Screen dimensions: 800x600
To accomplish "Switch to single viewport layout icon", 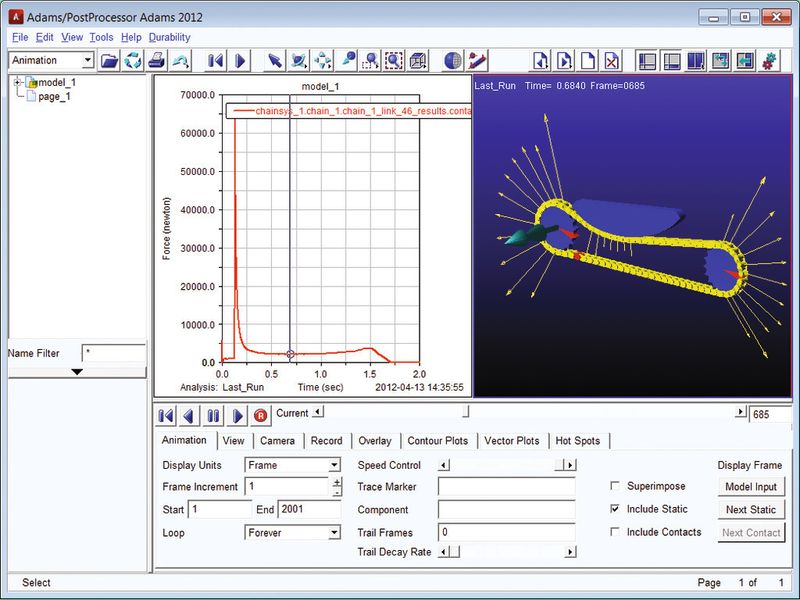I will pos(698,60).
